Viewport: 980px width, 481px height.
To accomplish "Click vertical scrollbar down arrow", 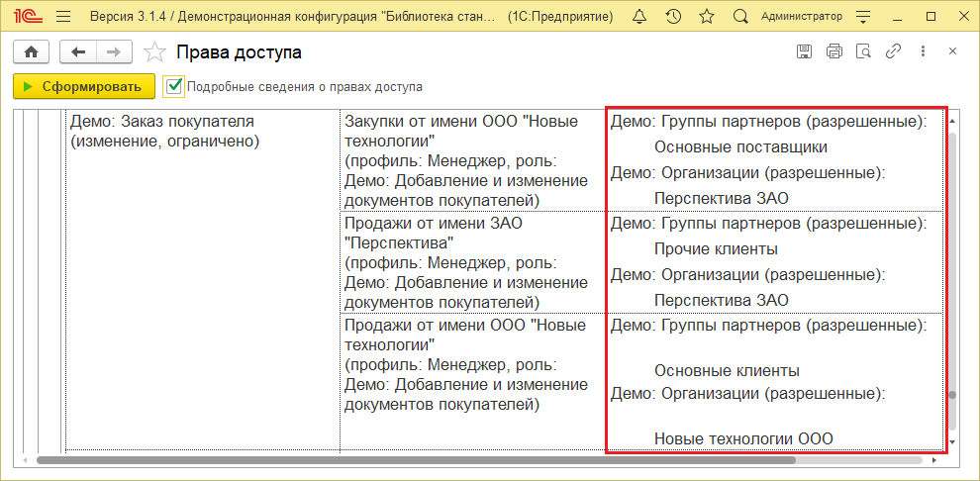I will tap(952, 441).
